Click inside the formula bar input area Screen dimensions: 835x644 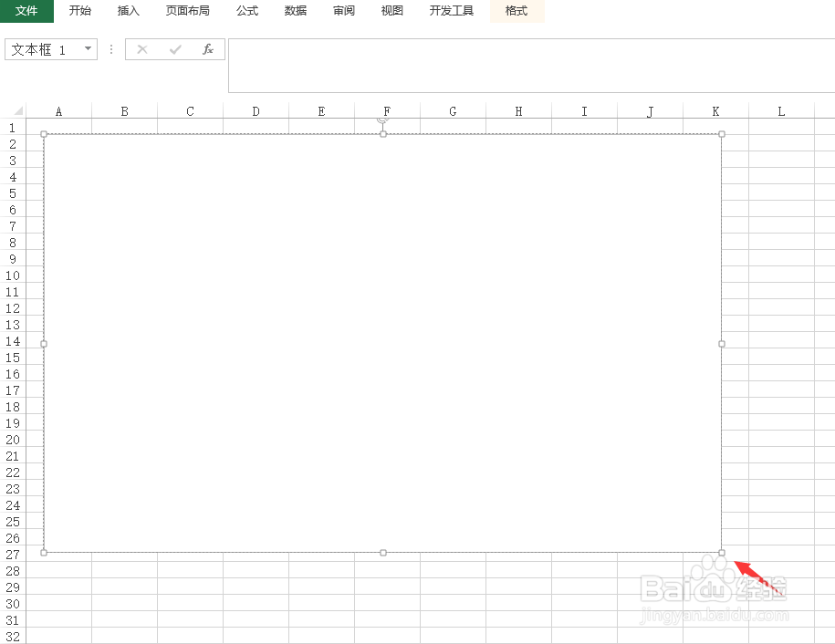tap(531, 66)
